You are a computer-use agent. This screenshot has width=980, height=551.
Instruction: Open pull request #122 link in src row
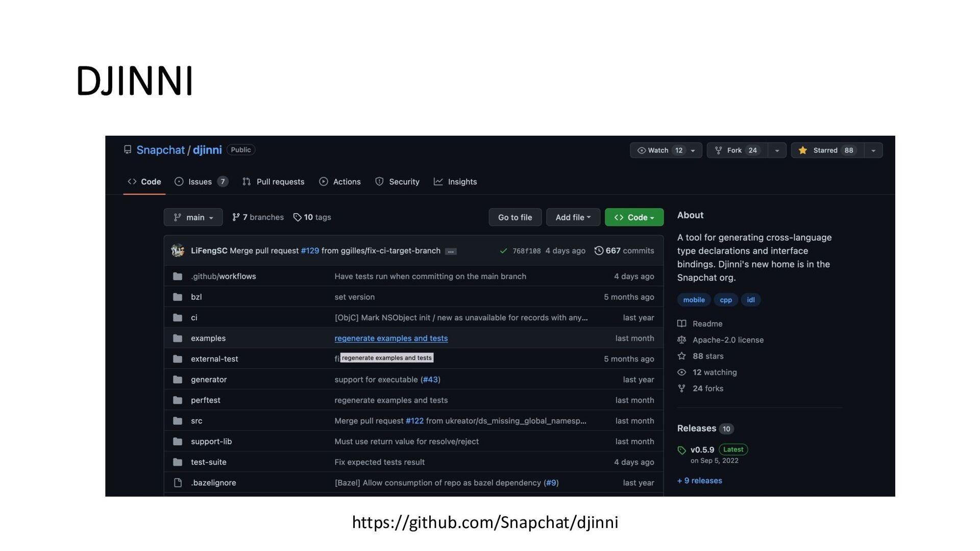coord(414,421)
